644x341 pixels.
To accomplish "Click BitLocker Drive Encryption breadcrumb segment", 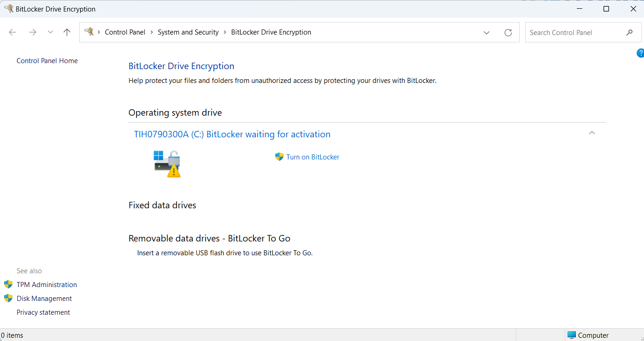I will (x=271, y=32).
